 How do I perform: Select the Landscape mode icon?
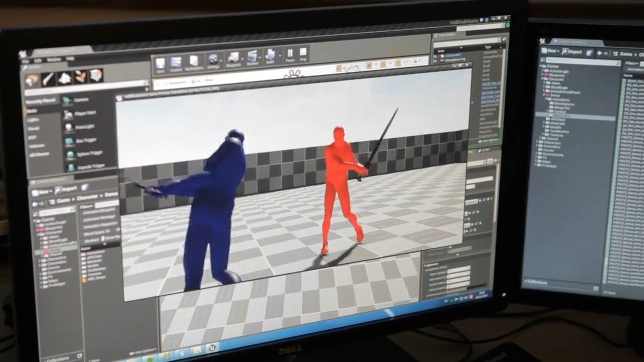click(x=64, y=77)
